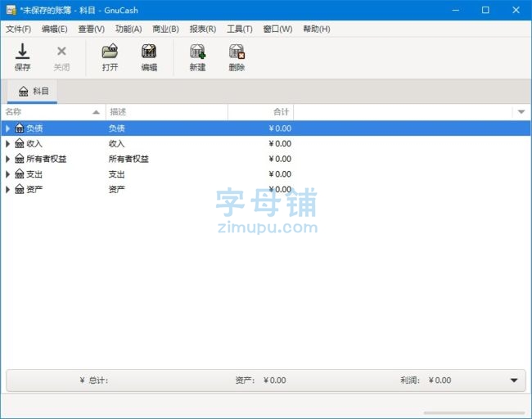Click 所有者权益 description cell

[x=128, y=159]
